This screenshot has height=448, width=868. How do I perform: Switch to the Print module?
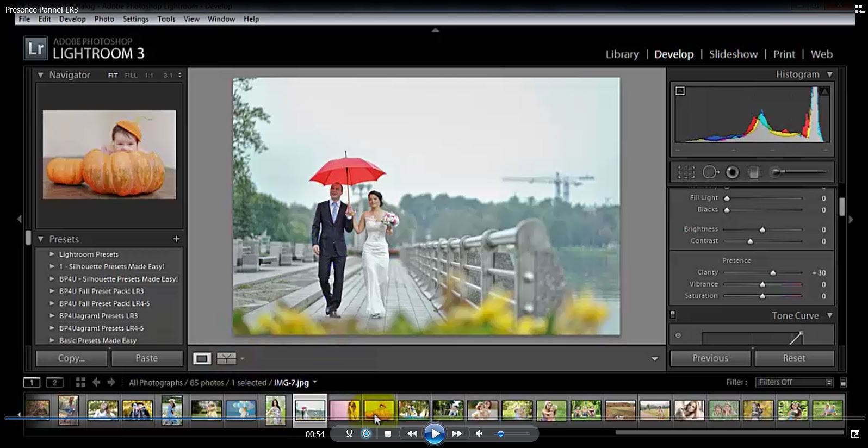click(784, 54)
